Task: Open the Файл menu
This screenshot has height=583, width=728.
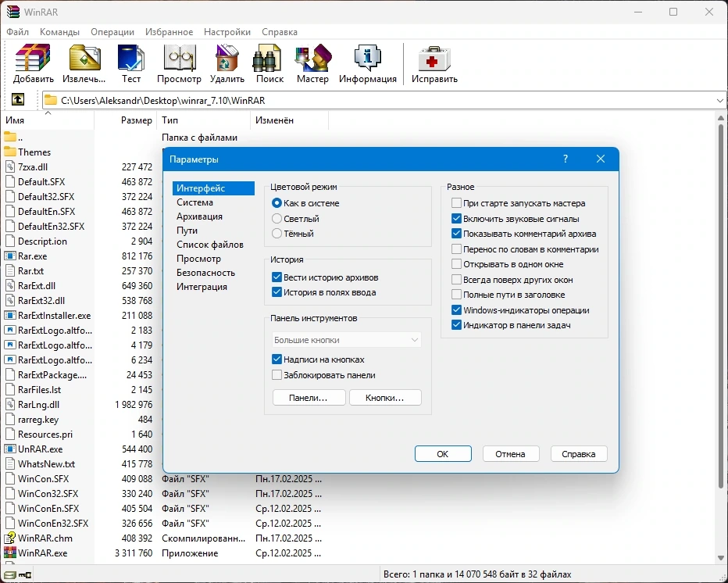Action: coord(18,32)
